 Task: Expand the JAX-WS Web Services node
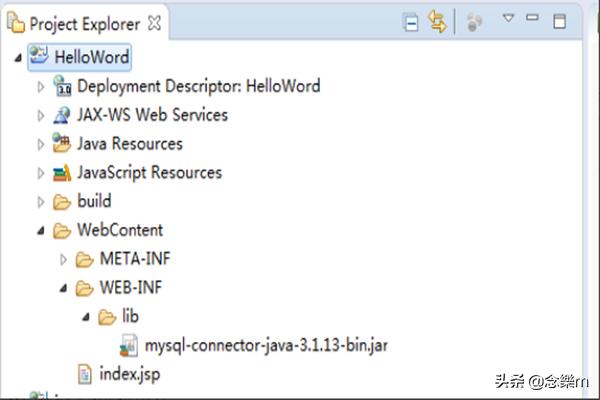point(41,115)
